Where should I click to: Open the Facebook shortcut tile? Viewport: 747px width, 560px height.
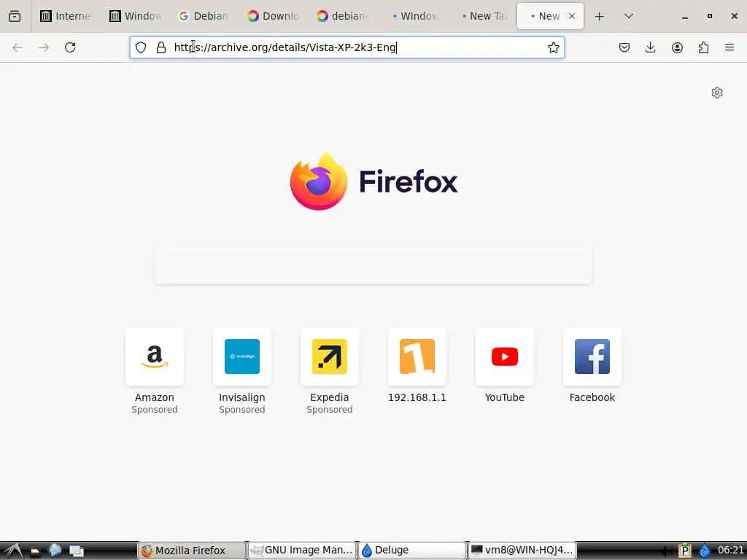[592, 366]
